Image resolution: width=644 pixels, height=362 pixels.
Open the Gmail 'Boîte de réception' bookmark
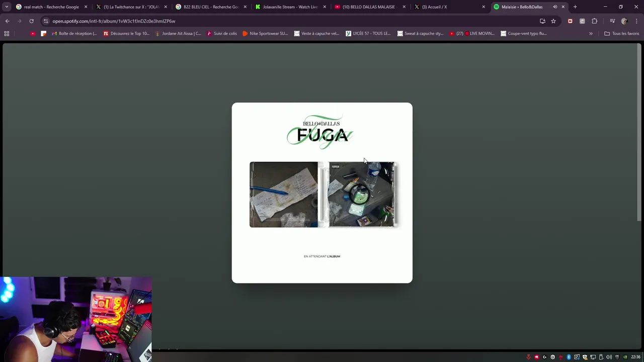coord(74,34)
